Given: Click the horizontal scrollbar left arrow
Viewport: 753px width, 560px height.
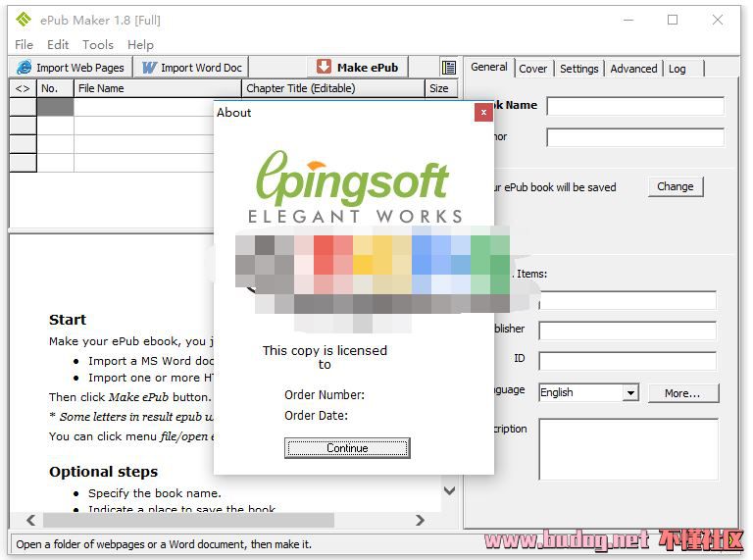Looking at the screenshot, I should pos(31,520).
